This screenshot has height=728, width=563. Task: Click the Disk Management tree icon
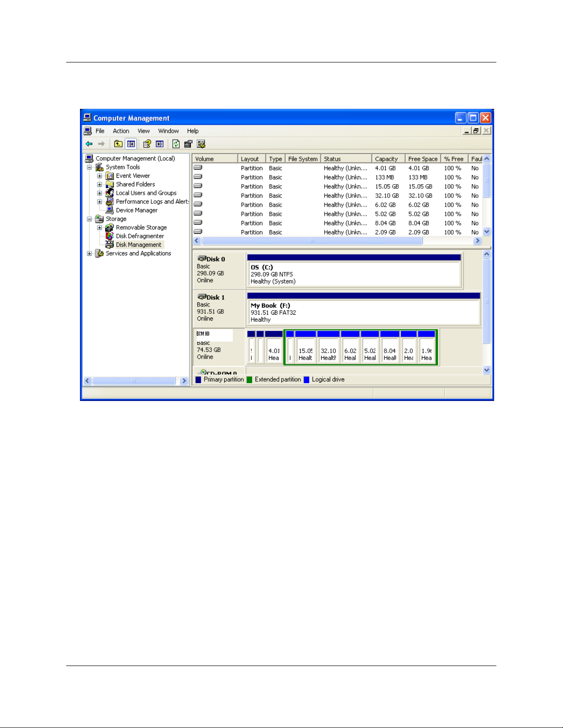point(109,244)
